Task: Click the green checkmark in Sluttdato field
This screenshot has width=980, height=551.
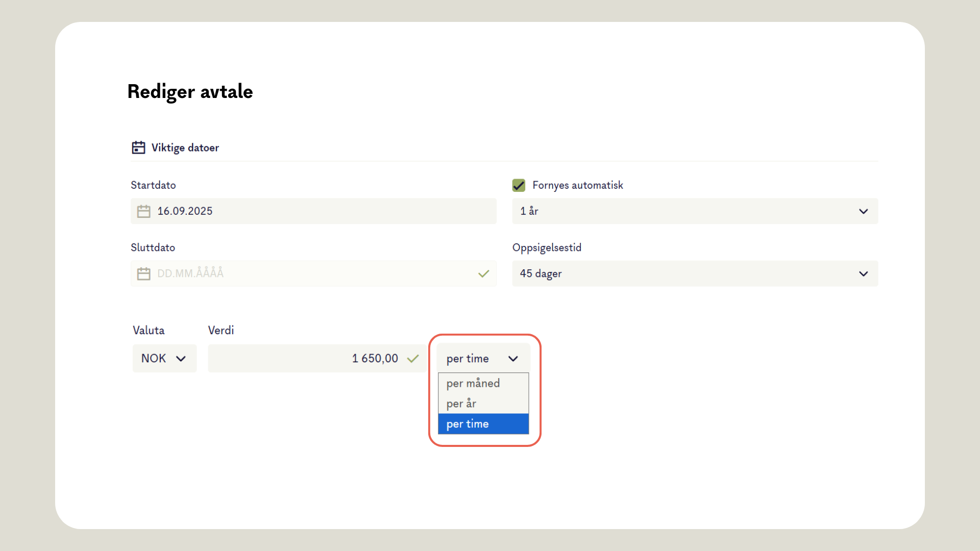Action: (483, 274)
